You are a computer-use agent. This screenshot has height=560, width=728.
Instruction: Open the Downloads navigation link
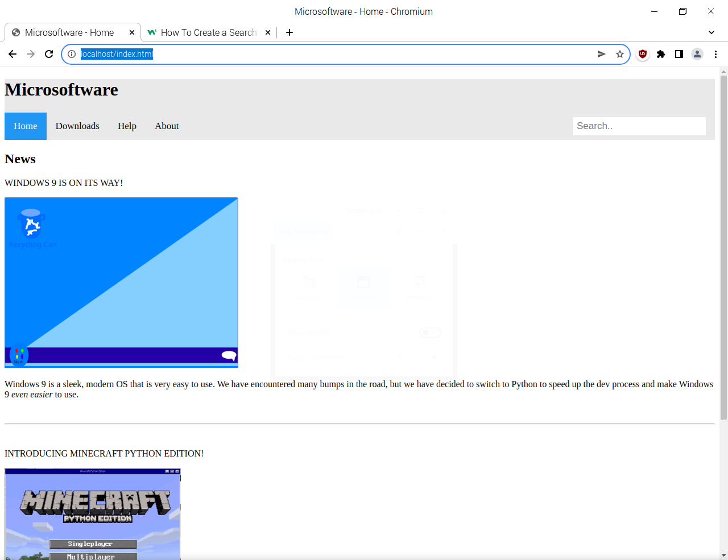click(x=77, y=126)
